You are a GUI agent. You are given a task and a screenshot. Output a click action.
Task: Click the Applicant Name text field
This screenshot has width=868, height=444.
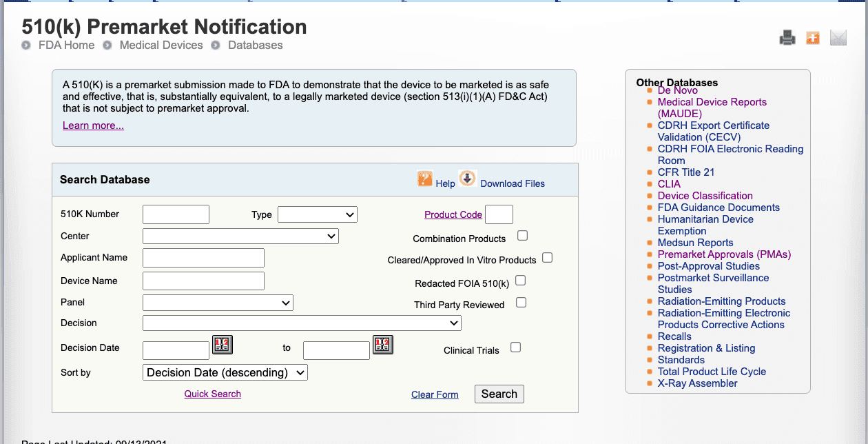click(203, 258)
